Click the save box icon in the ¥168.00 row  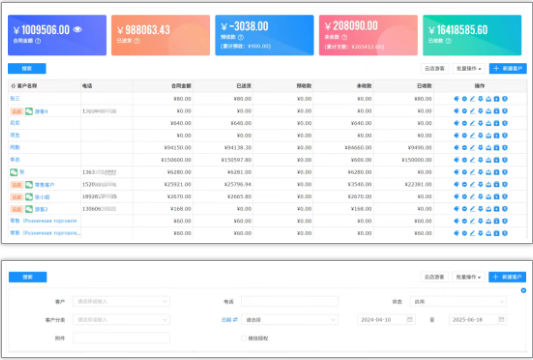coord(496,209)
